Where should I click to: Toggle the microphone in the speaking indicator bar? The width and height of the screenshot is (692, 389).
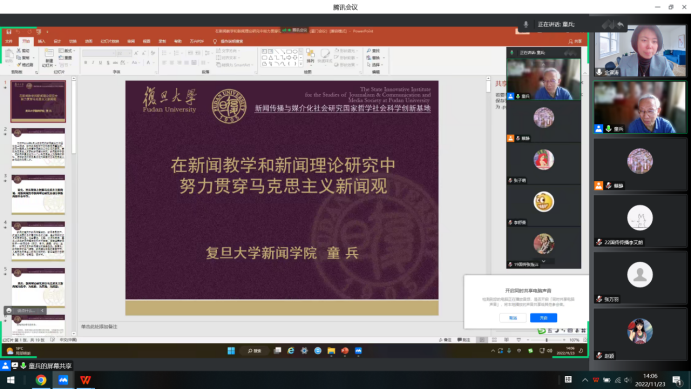pyautogui.click(x=526, y=25)
